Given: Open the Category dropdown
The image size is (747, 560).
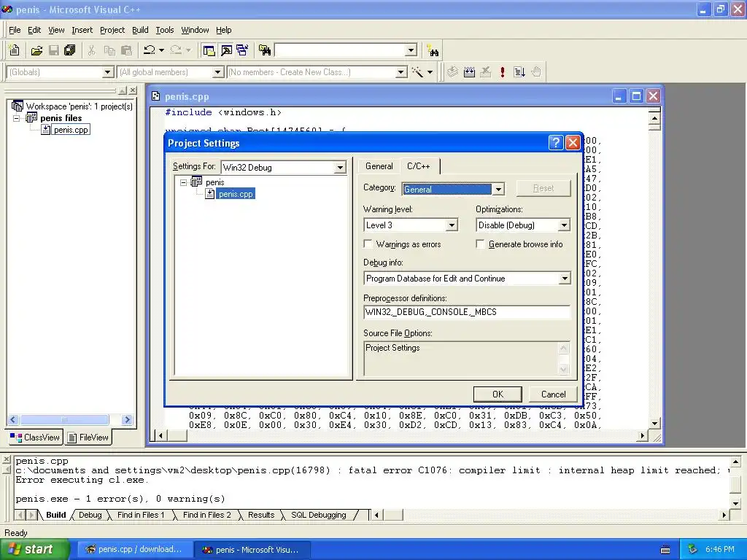Looking at the screenshot, I should [498, 189].
